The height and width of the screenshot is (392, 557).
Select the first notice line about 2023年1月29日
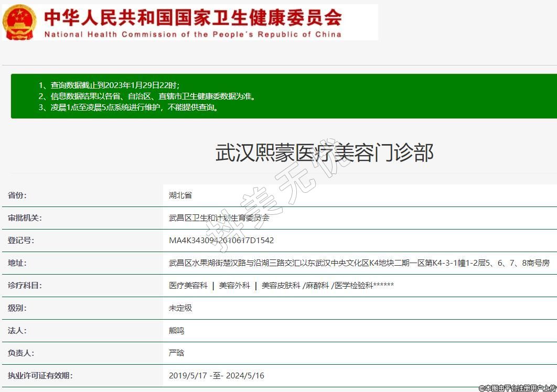(x=109, y=85)
